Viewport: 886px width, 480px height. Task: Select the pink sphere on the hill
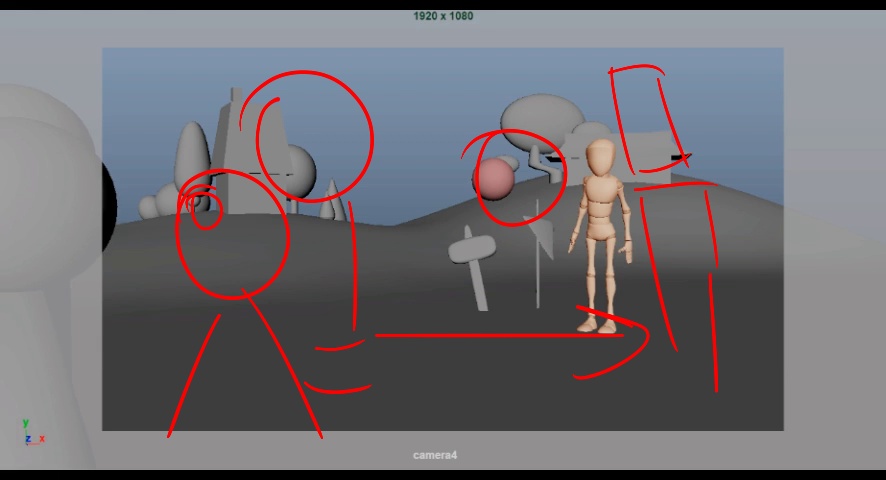point(494,179)
